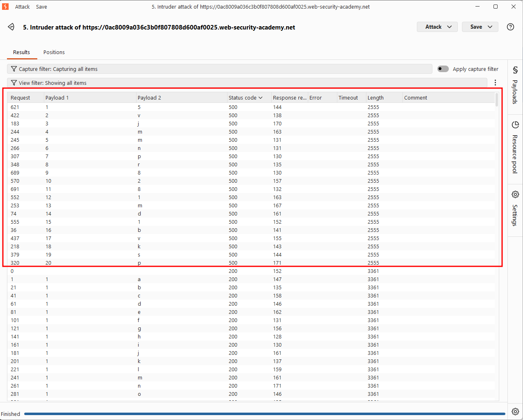Image resolution: width=523 pixels, height=420 pixels.
Task: Select request 21 row with payload b
Action: [x=251, y=287]
